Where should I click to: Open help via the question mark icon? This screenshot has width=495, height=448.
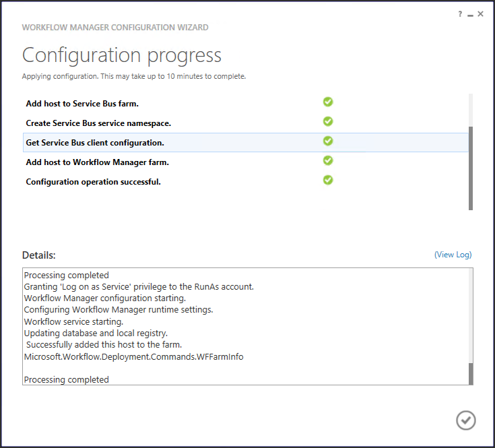(x=461, y=14)
